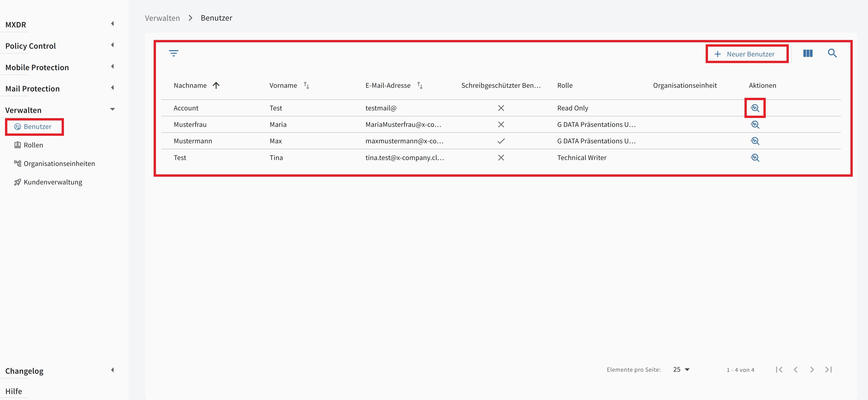Toggle Nachname ascending sort arrow

coord(216,85)
